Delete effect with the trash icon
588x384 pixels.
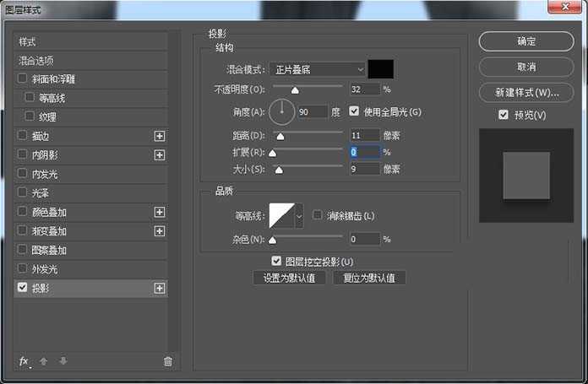(168, 361)
